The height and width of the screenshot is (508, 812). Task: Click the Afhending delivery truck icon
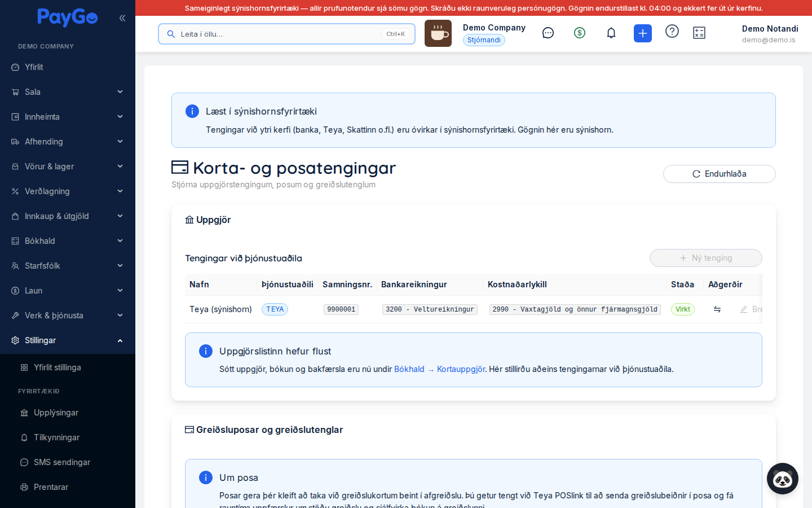(15, 142)
